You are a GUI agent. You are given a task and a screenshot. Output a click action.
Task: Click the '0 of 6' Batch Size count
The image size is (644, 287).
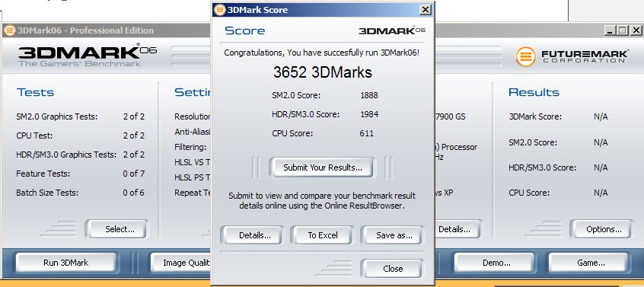coord(133,193)
